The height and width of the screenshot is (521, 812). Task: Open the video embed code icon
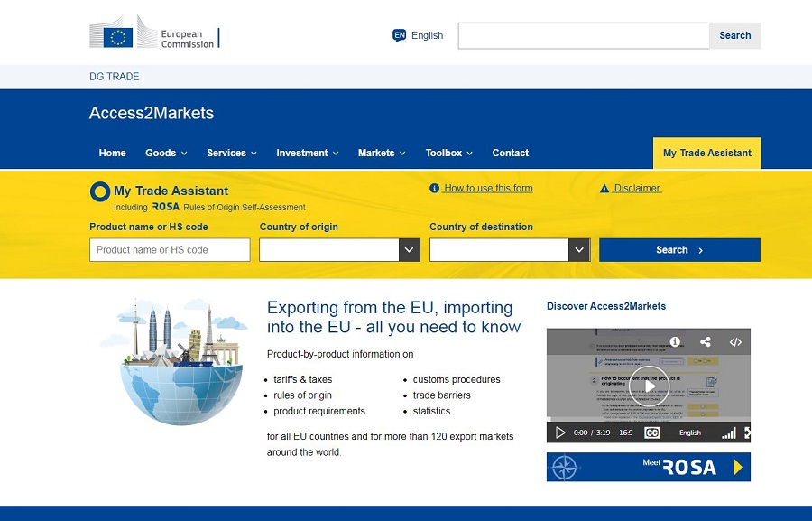pos(735,342)
